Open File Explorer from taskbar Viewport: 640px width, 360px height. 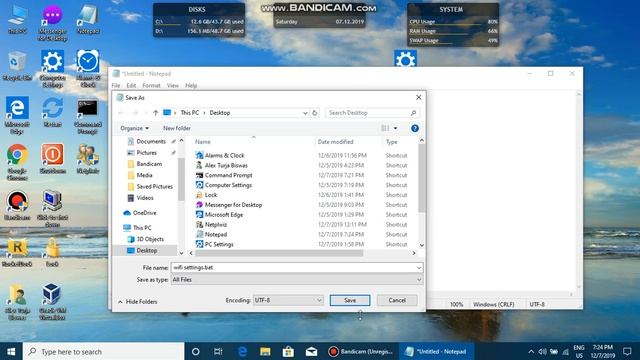(265, 351)
